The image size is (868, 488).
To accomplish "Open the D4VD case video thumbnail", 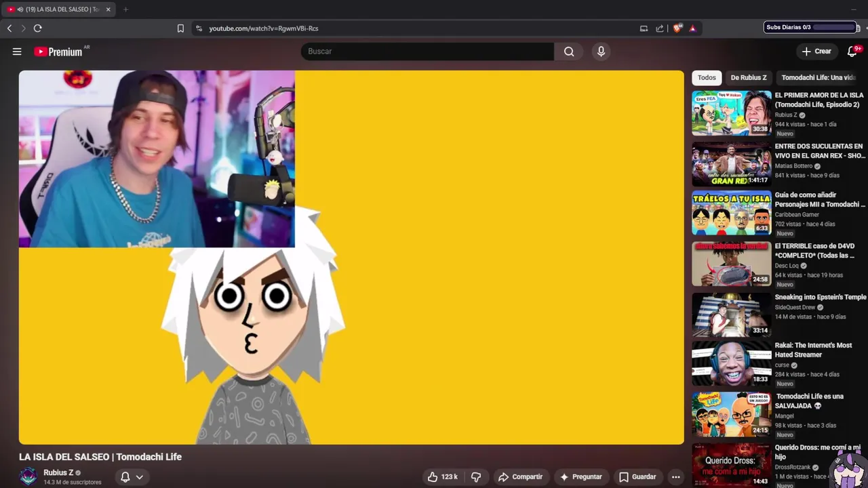I will 732,264.
